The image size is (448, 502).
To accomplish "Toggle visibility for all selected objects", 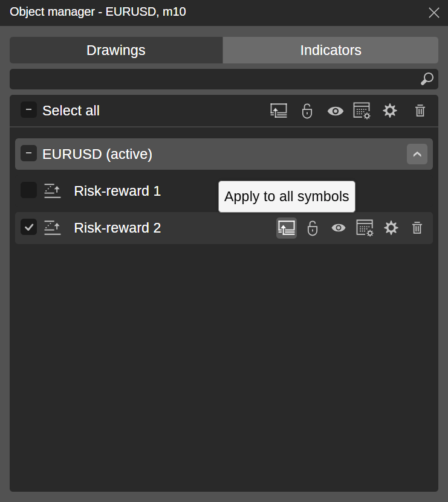I will pos(336,111).
